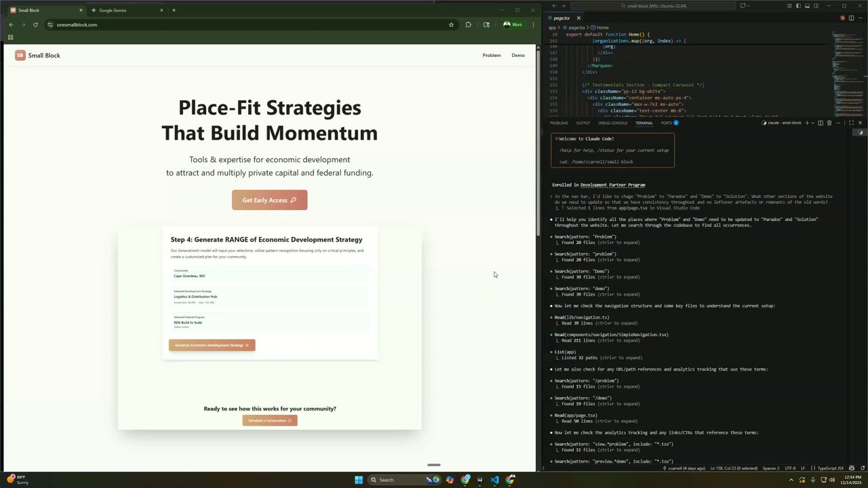
Task: Close the terminal panel
Action: pos(860,123)
